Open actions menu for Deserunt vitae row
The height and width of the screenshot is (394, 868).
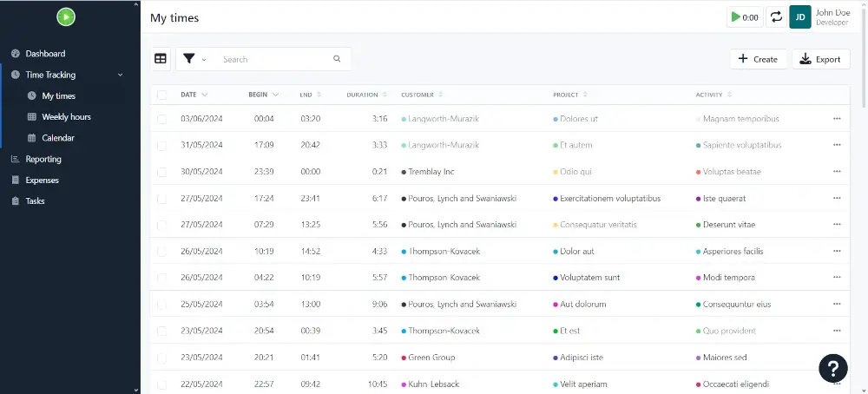[837, 224]
